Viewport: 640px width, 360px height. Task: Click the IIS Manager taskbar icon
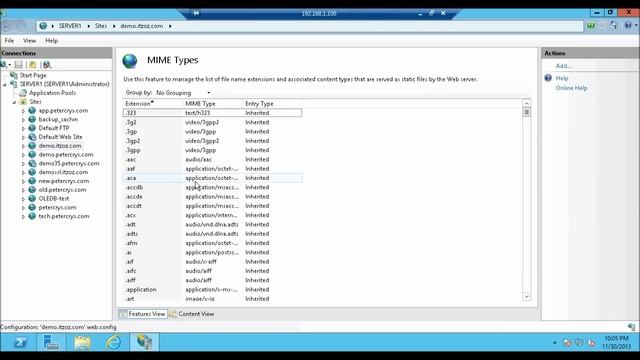144,342
